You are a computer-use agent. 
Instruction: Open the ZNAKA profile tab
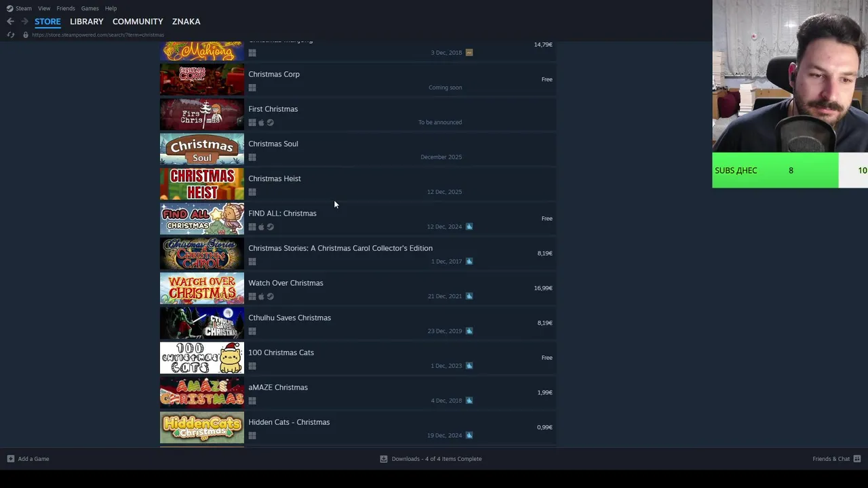186,22
